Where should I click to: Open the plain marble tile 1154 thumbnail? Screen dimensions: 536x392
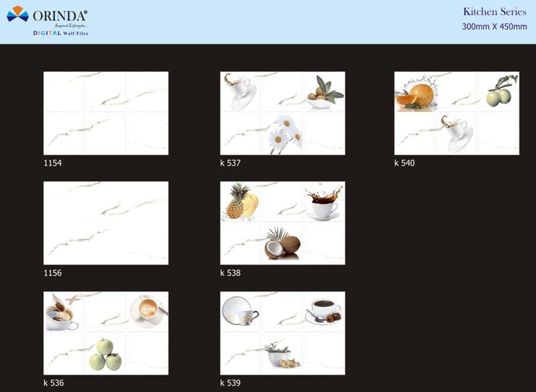(x=105, y=113)
